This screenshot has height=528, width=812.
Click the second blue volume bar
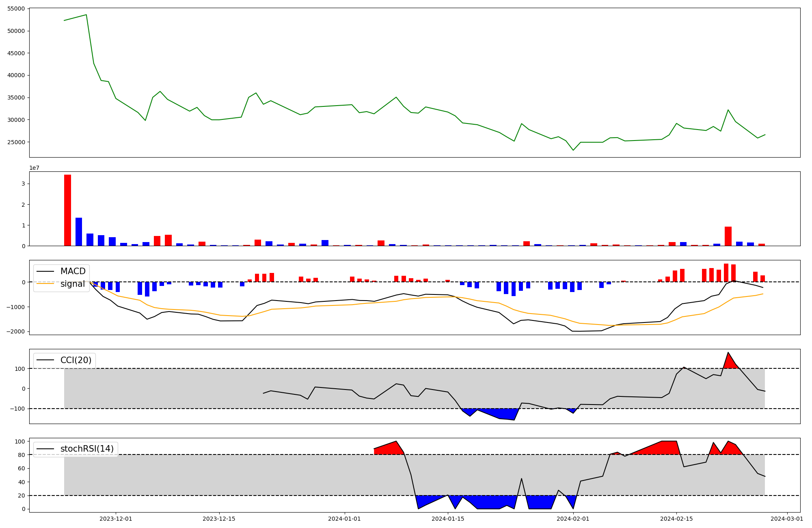coord(90,240)
